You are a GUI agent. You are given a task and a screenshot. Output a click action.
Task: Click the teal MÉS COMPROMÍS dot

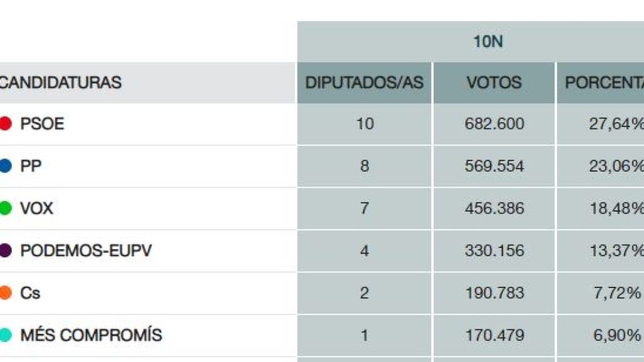[6, 335]
